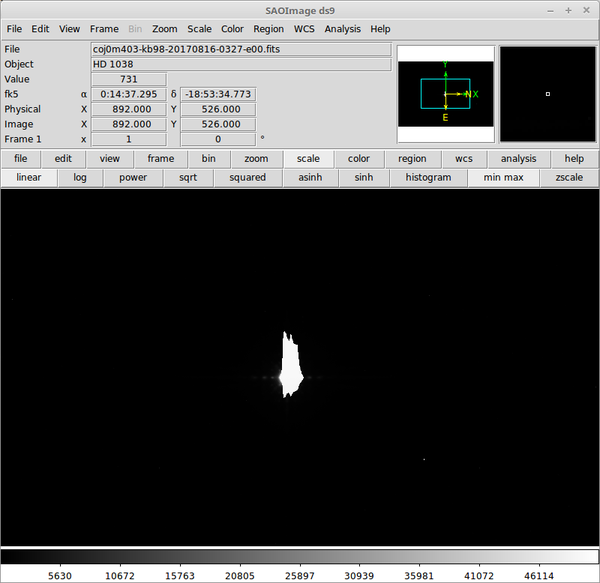This screenshot has width=600, height=583.
Task: Click the Object name field HD 1038
Action: pyautogui.click(x=241, y=64)
